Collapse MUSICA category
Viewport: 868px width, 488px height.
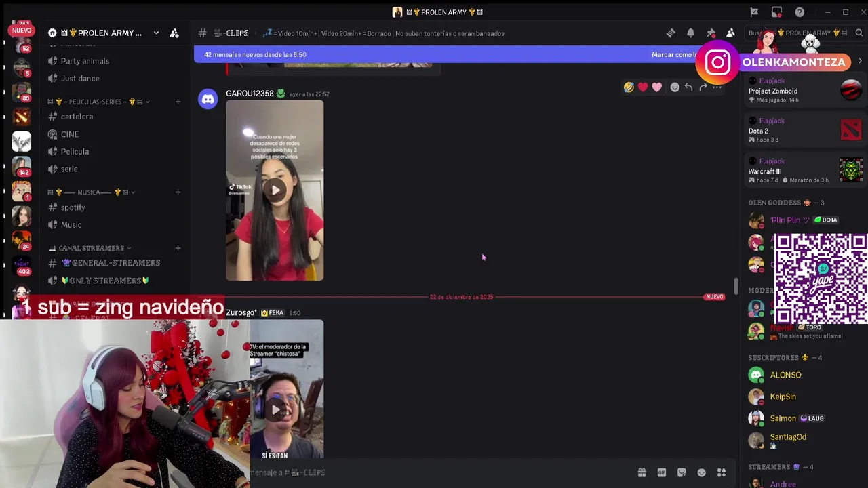pyautogui.click(x=92, y=192)
